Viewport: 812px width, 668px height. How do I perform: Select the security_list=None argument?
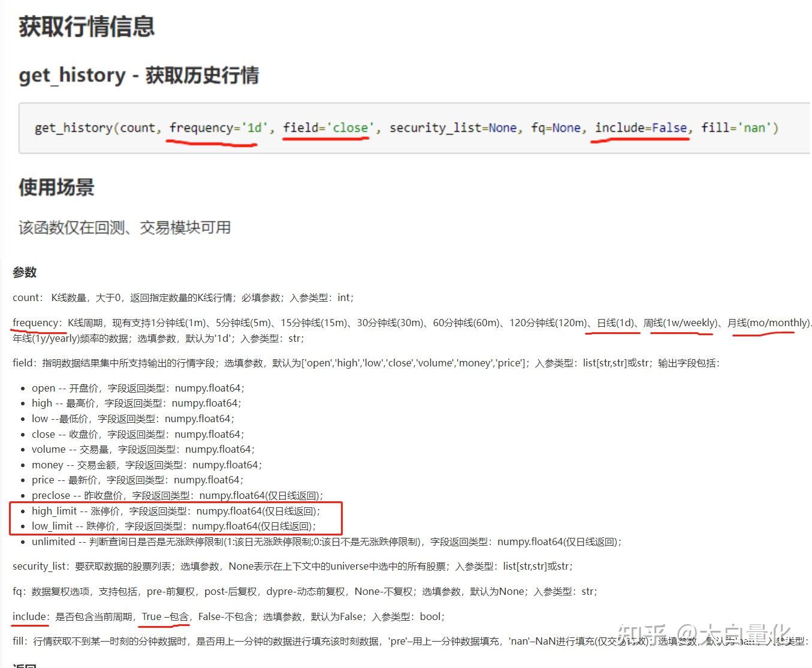[453, 127]
